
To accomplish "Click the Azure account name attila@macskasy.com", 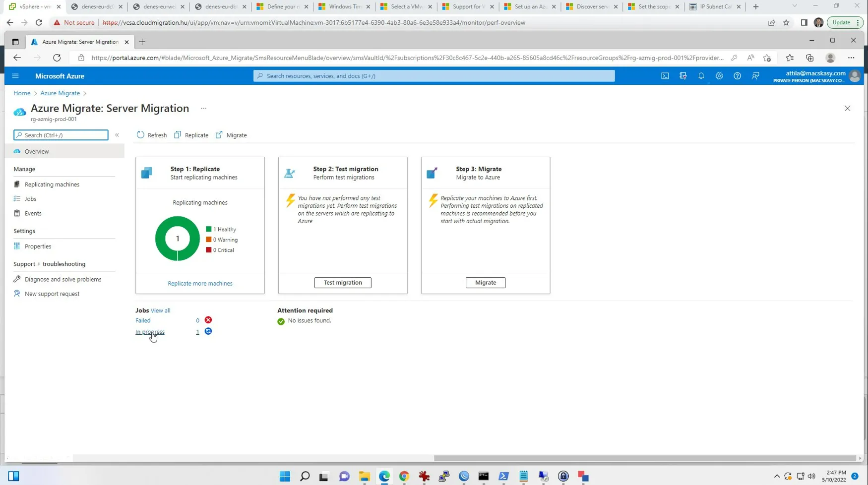I will click(815, 73).
